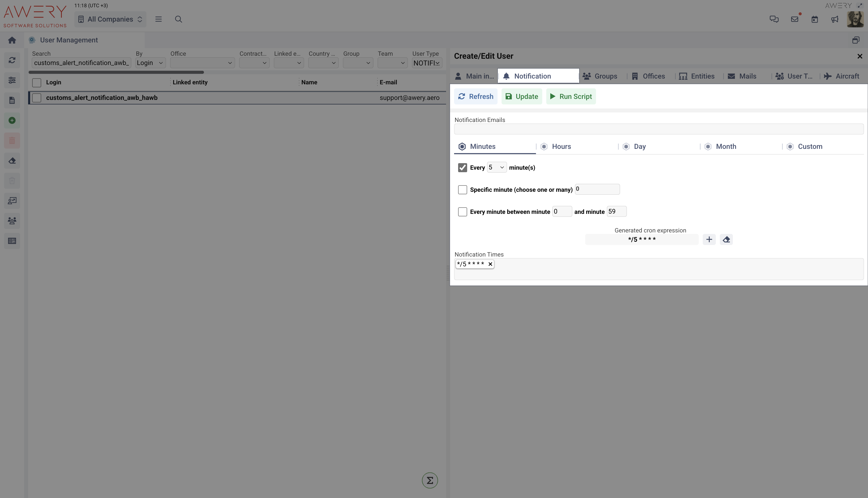Select the Hours cron tab
The height and width of the screenshot is (498, 868).
[561, 146]
